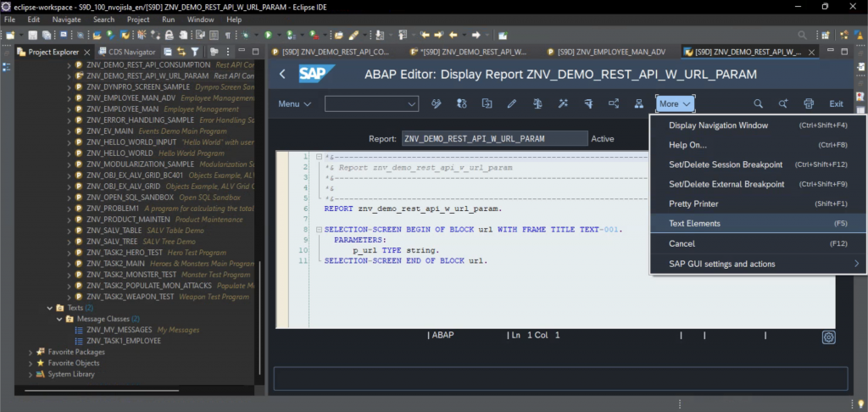The image size is (868, 412).
Task: Expand Favorite Objects node
Action: pos(31,364)
